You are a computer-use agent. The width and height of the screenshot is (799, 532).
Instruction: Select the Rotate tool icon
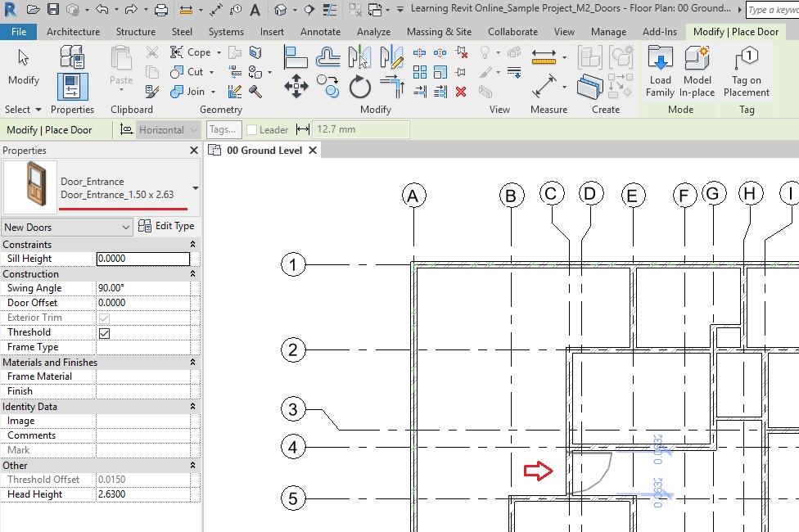tap(359, 86)
